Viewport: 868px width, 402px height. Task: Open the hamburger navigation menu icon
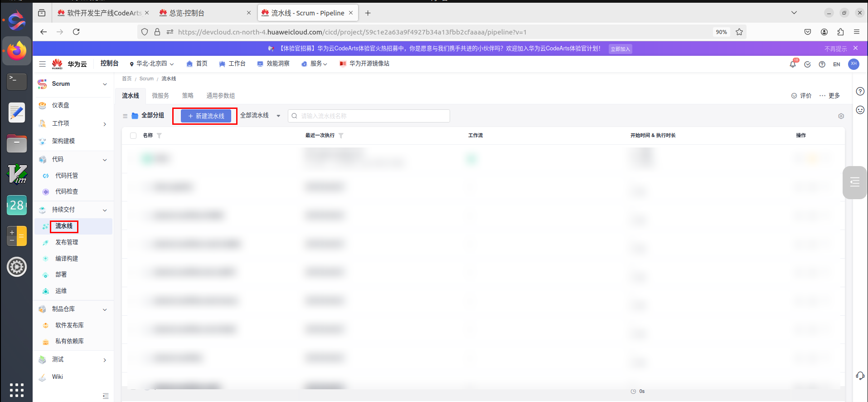pos(43,64)
